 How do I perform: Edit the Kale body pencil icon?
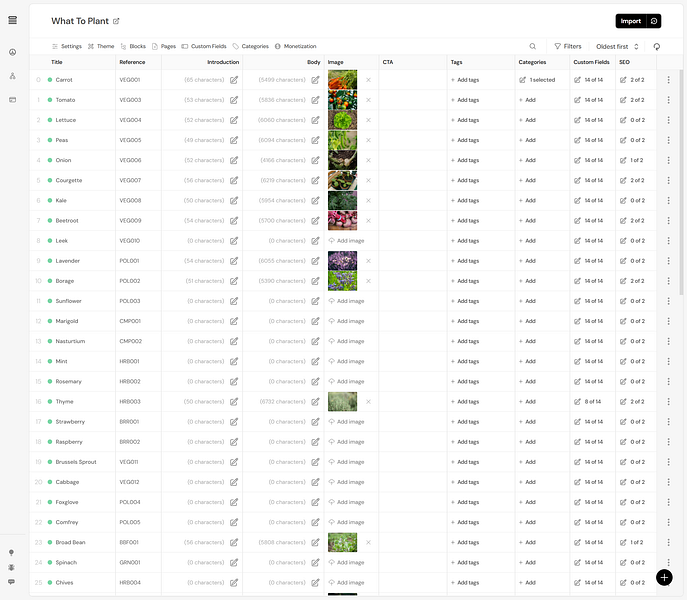click(315, 200)
